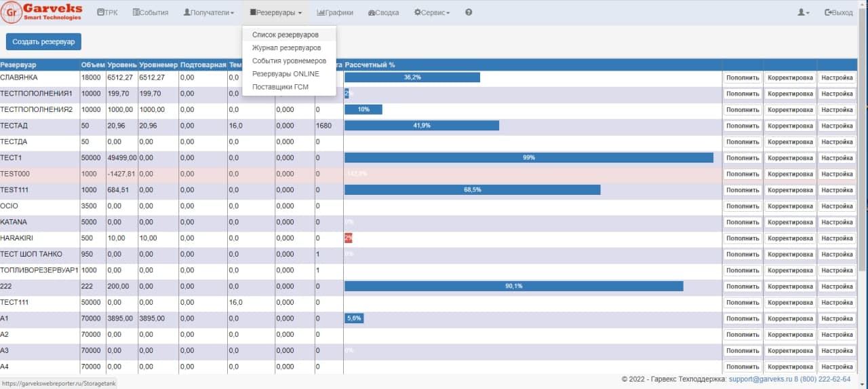Select Журнал резервуаров menu item
The height and width of the screenshot is (389, 868).
coord(286,48)
